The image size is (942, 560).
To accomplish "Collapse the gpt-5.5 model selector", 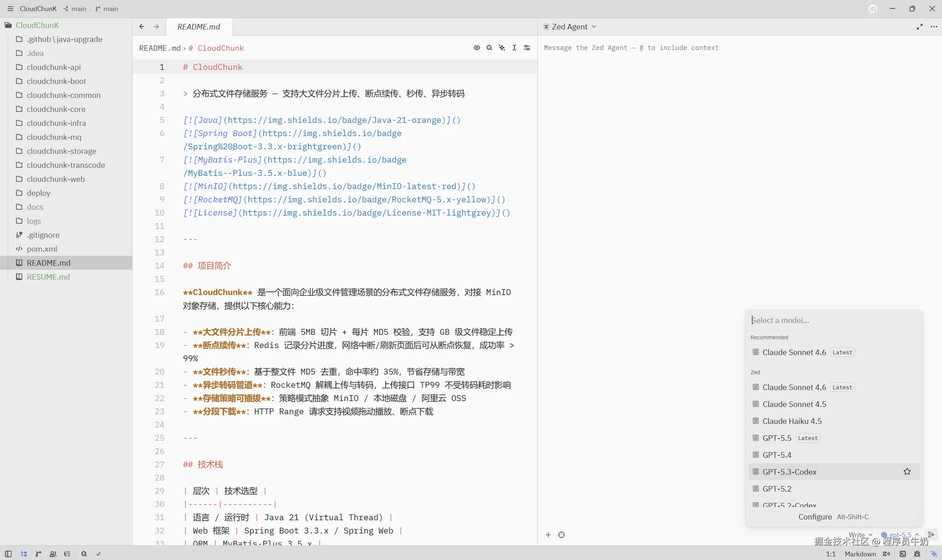I will [900, 535].
